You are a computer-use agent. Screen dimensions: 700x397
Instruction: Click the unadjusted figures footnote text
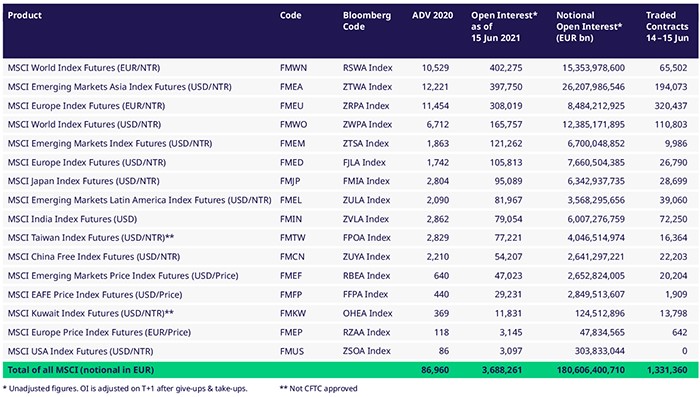125,389
